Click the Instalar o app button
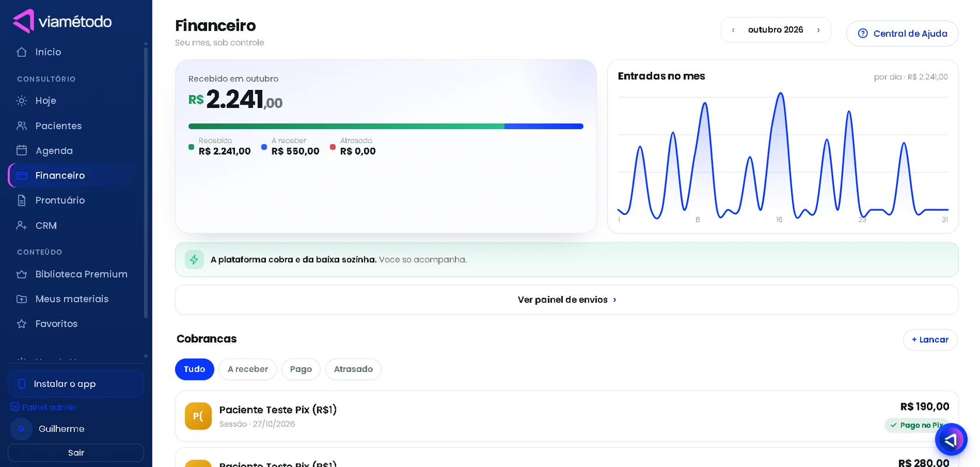 pos(76,384)
